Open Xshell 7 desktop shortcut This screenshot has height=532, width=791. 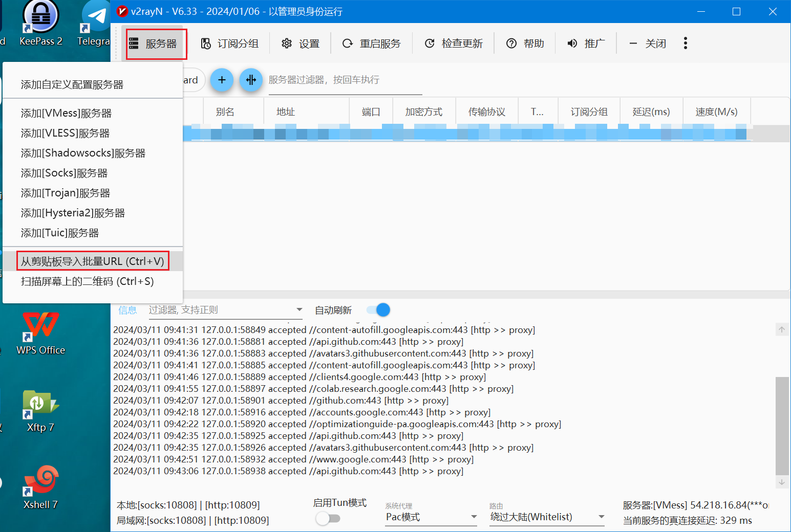(41, 488)
